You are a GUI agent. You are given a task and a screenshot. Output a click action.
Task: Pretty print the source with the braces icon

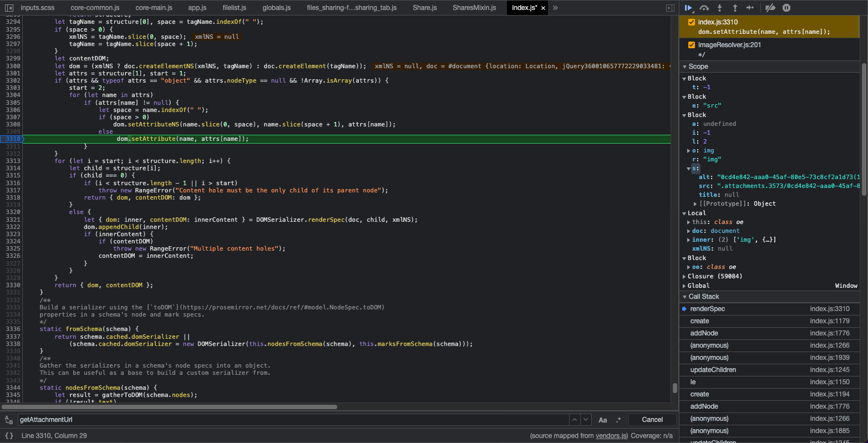tap(9, 436)
